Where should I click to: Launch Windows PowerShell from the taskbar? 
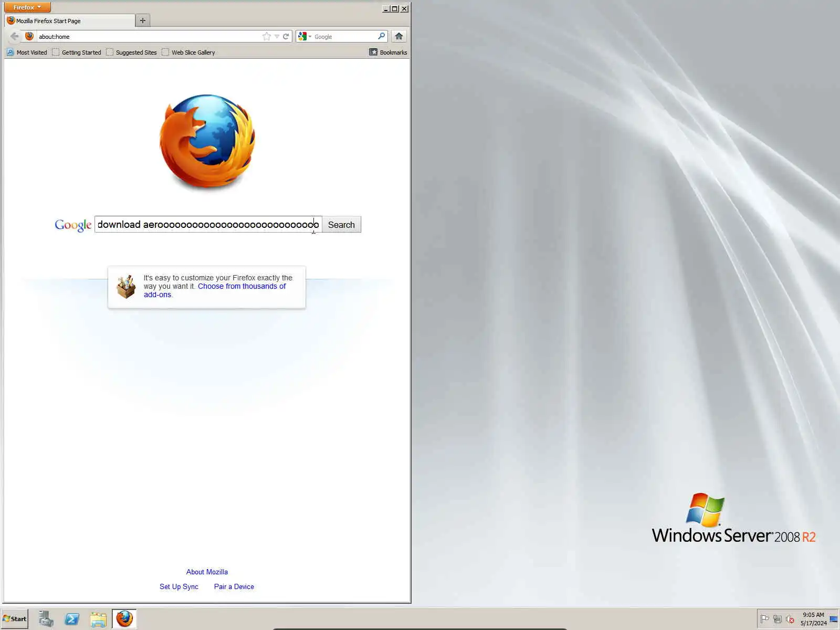point(72,619)
